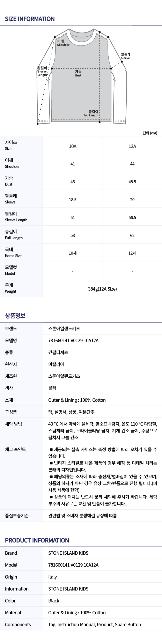Click the 10A full length value 58
This screenshot has width=162, height=644.
(73, 236)
